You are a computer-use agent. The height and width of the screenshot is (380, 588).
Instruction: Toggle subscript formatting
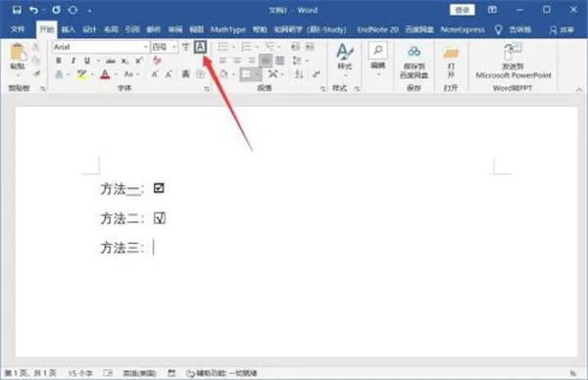pos(124,61)
